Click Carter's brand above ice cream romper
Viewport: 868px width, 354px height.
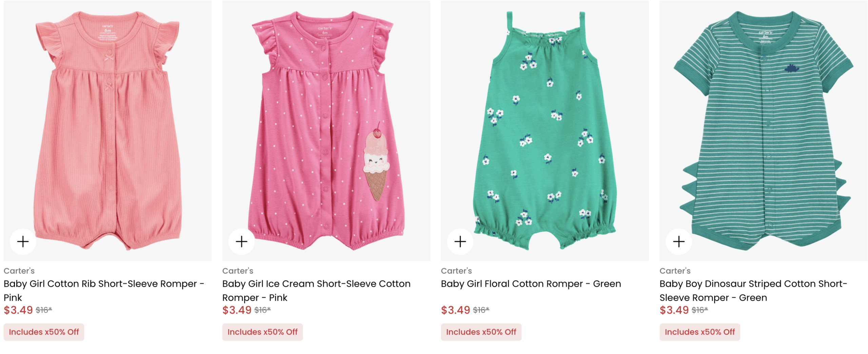(238, 271)
